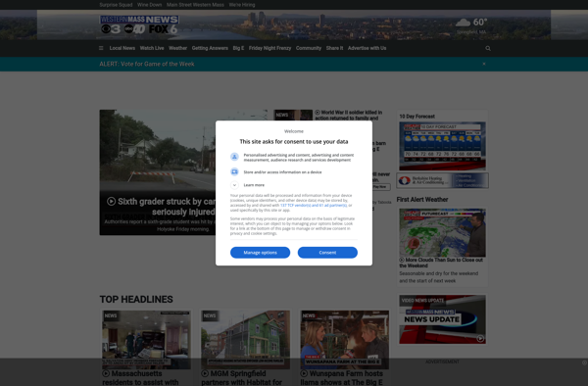Open the Community menu item
The height and width of the screenshot is (386, 588).
coord(309,48)
